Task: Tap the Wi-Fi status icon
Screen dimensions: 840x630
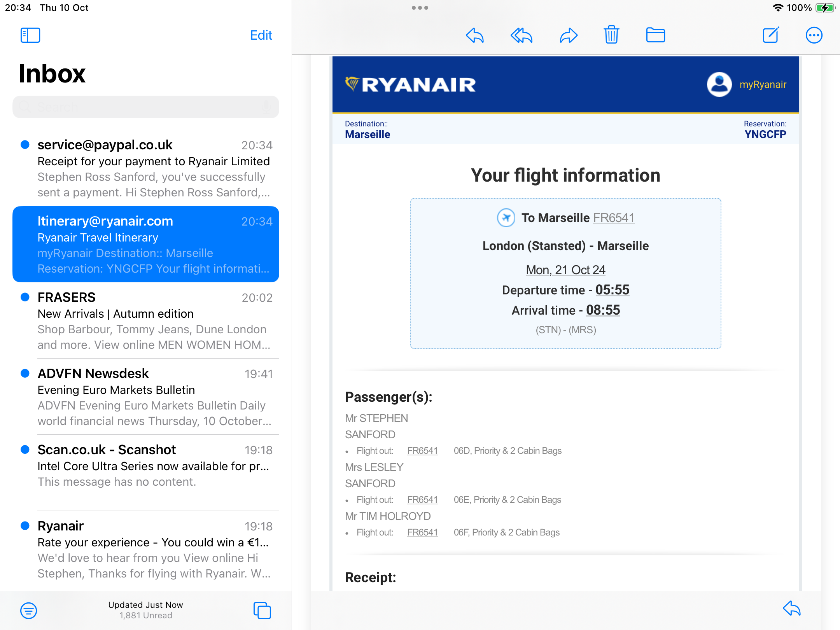Action: [777, 8]
